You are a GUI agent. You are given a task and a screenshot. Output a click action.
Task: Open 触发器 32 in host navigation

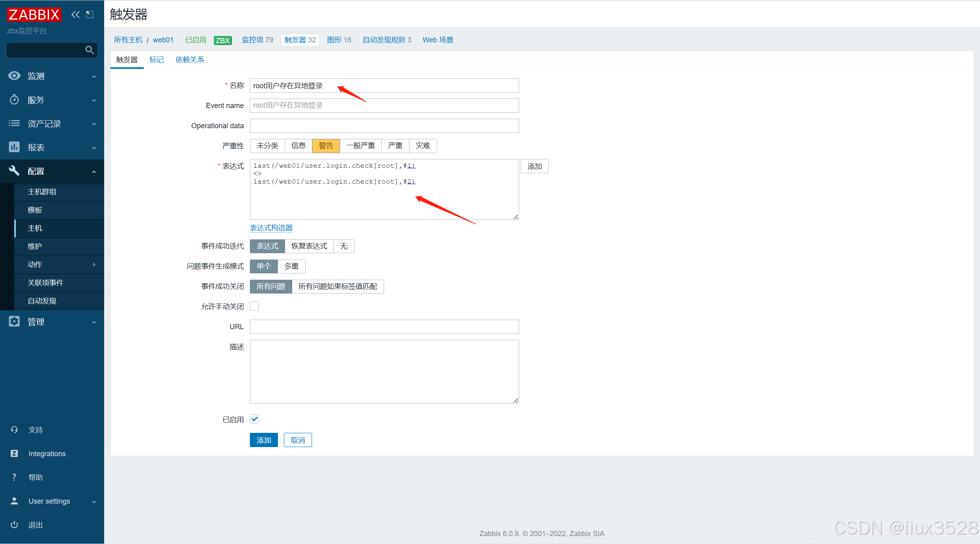(x=300, y=40)
